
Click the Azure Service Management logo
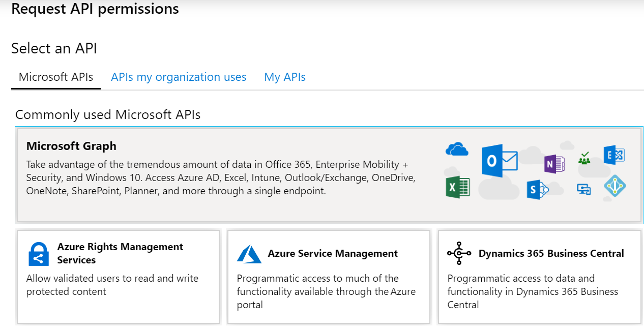[249, 254]
